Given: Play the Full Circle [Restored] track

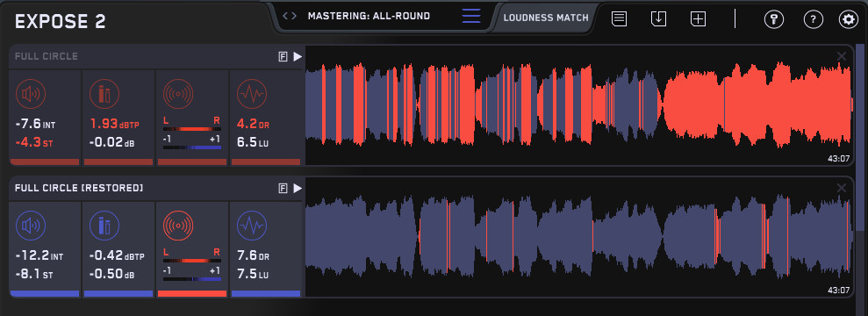Looking at the screenshot, I should pos(298,189).
